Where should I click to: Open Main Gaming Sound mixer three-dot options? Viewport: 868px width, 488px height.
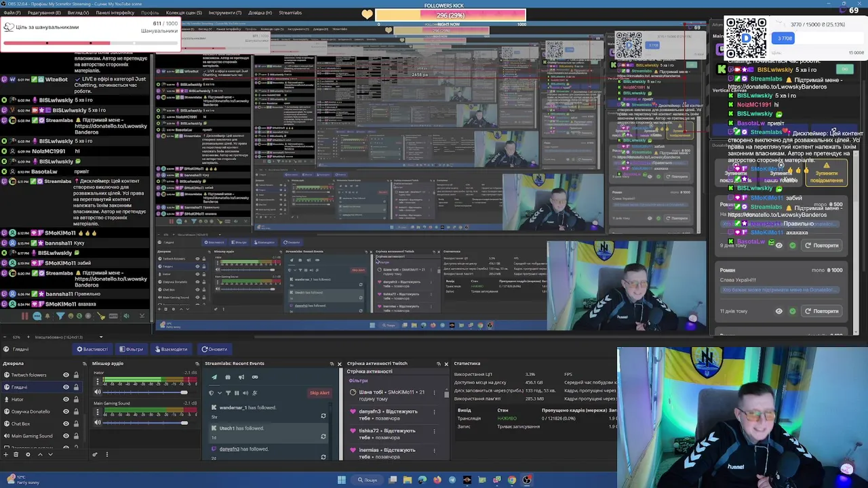(x=98, y=411)
